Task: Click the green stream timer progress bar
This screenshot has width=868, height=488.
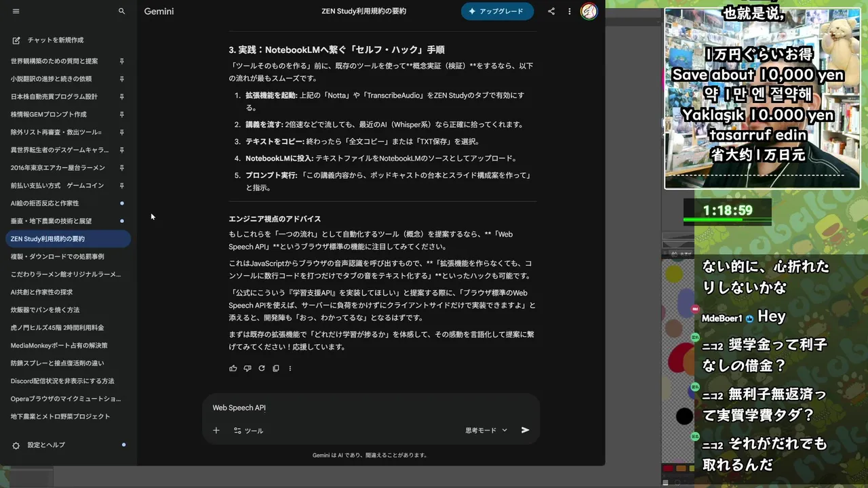Action: click(727, 220)
